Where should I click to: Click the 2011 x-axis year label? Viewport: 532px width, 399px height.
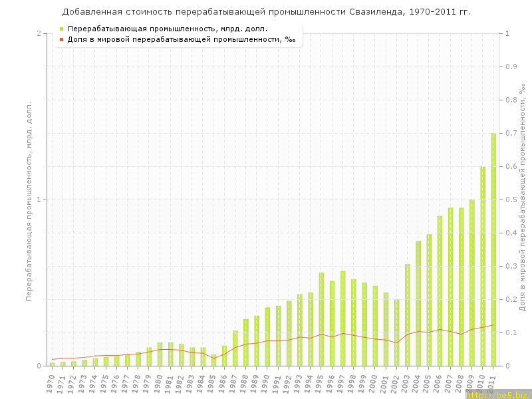(x=492, y=383)
